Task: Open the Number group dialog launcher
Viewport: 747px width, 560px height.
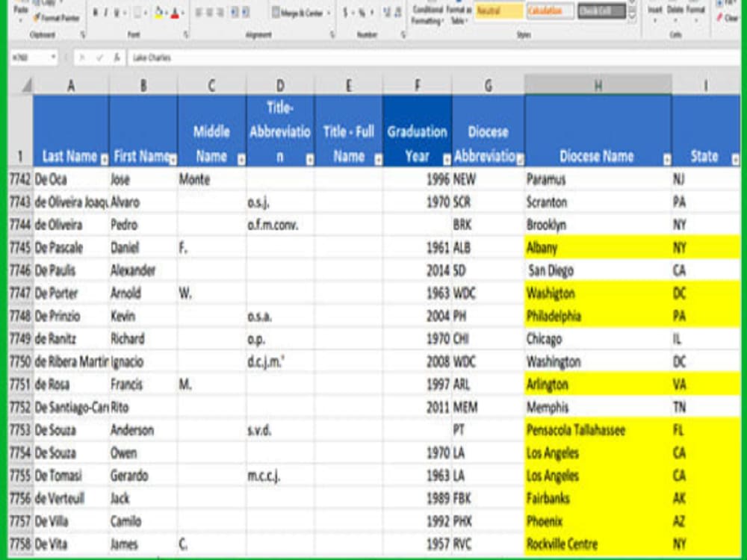Action: tap(403, 35)
